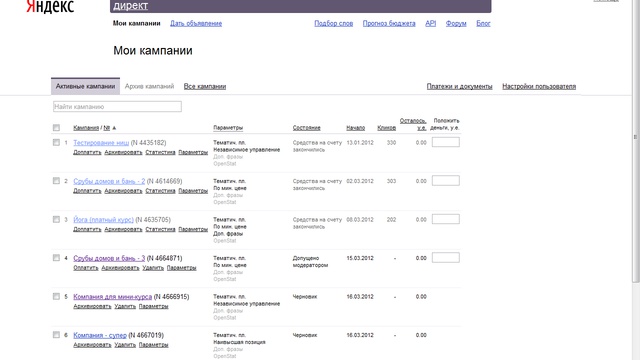Click Архивировать under Тестирование ниш
This screenshot has height=360, width=640.
[123, 152]
